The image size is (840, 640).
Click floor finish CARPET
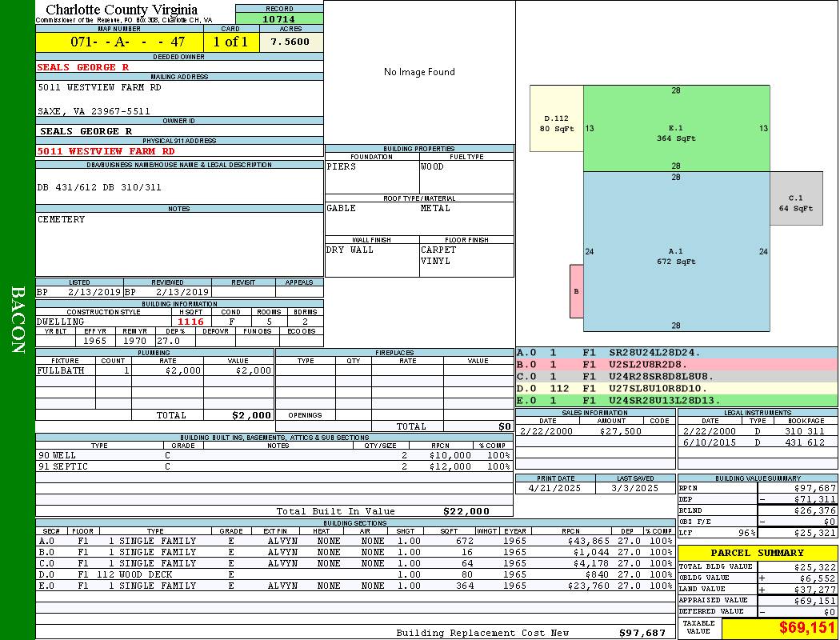click(438, 250)
